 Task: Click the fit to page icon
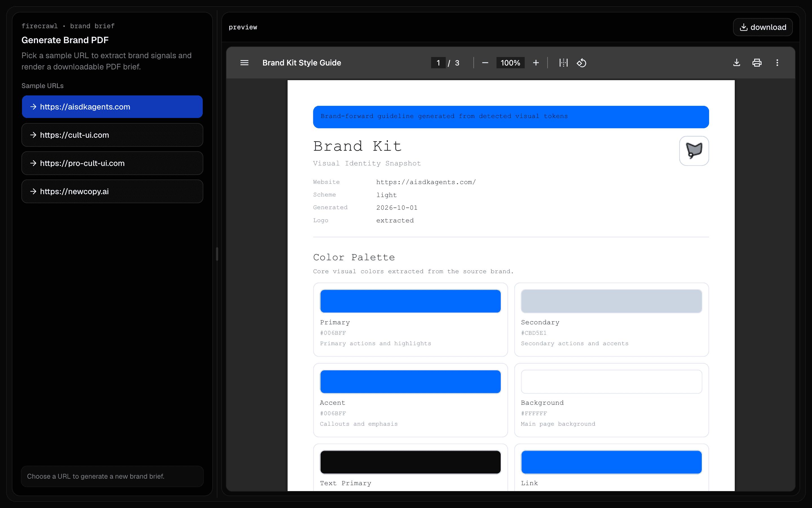563,63
